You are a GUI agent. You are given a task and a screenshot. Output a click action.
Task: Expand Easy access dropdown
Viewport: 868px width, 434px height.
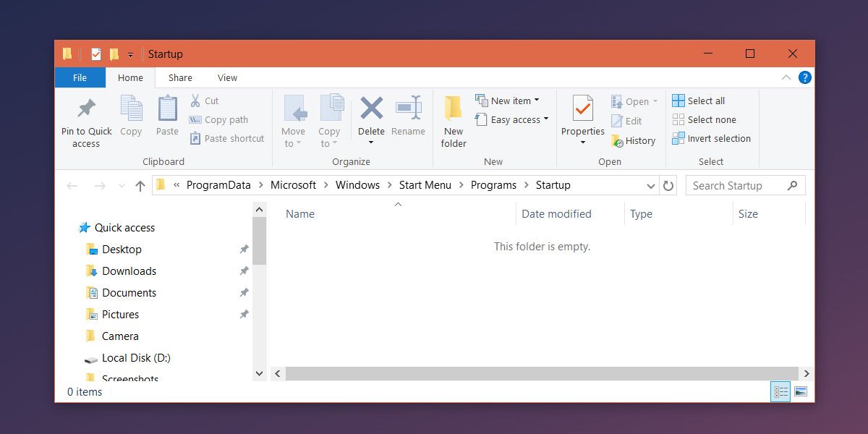(546, 119)
